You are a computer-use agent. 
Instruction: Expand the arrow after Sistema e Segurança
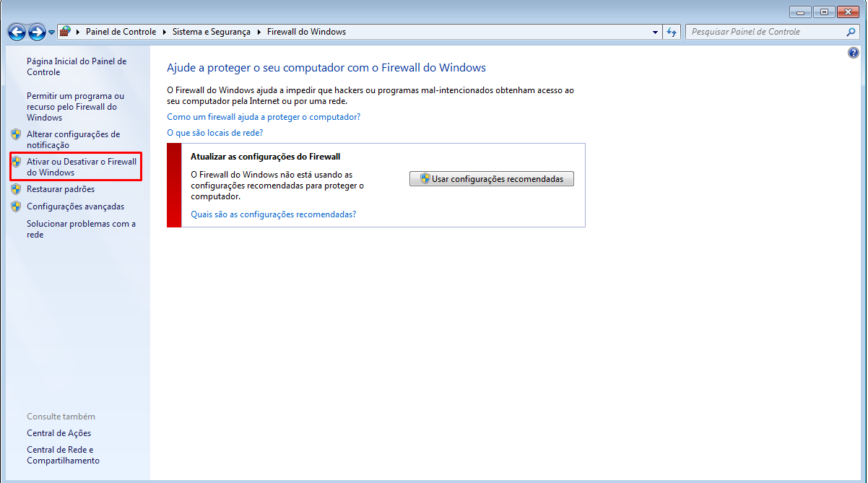(259, 32)
